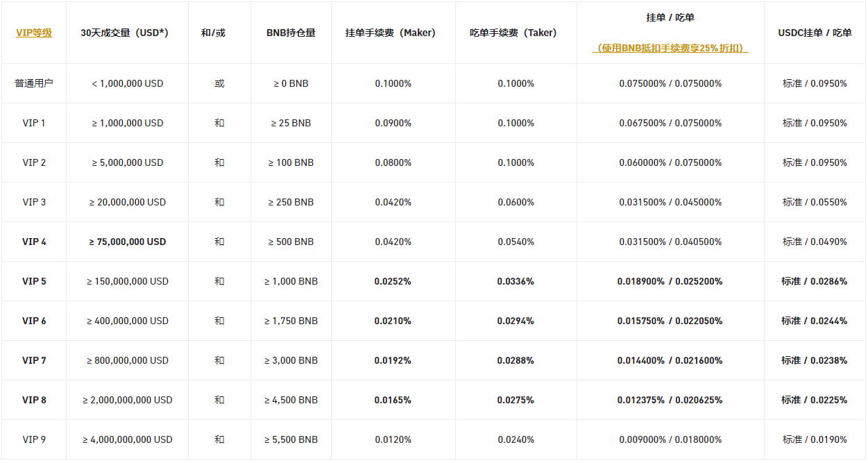This screenshot has height=463, width=868.
Task: Click the 30天成交量（USD*）column header
Action: (x=126, y=33)
